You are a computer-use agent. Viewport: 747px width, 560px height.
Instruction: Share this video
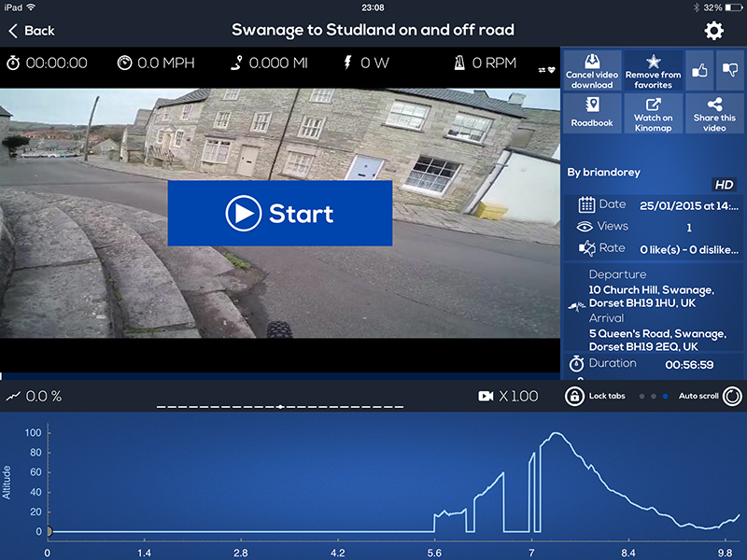pos(714,114)
